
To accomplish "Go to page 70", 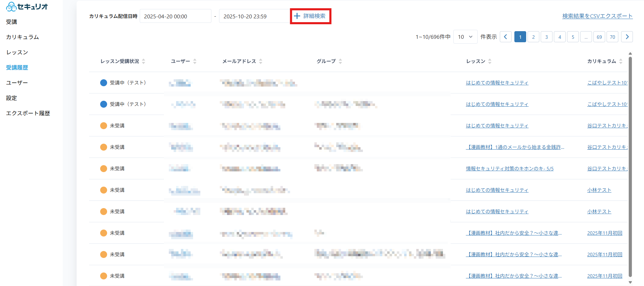I will (612, 37).
